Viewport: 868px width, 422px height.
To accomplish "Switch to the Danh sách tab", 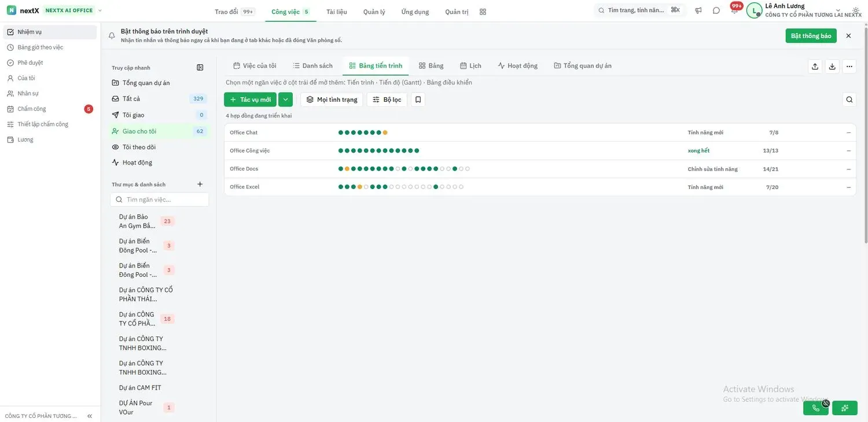I will tap(312, 66).
